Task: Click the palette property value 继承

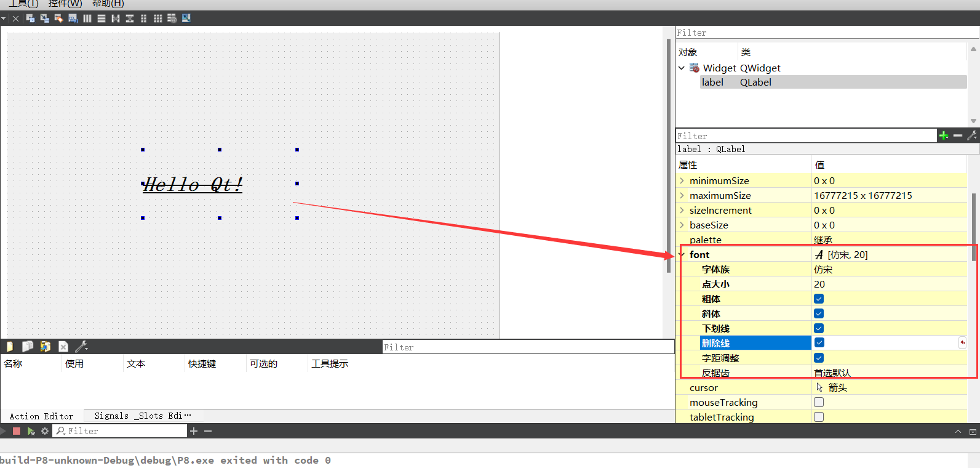Action: click(x=889, y=240)
